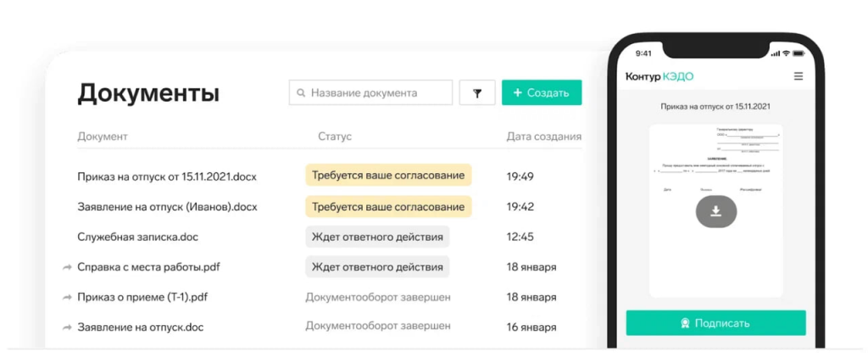Click the 19:49 creation time

tap(520, 177)
